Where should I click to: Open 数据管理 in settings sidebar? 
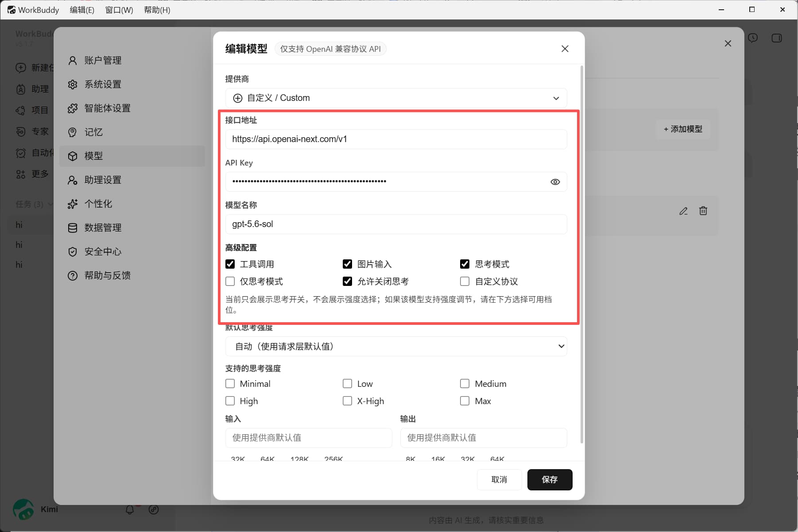click(x=132, y=227)
